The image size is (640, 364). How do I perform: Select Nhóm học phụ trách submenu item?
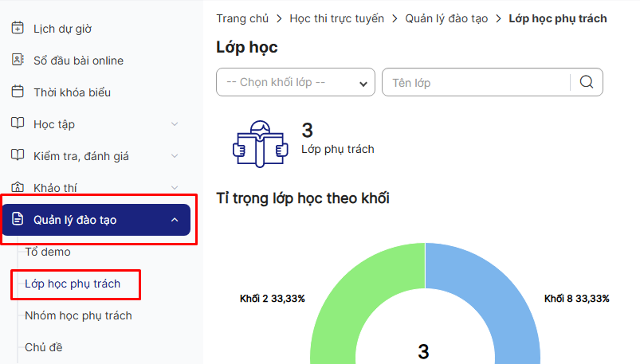(78, 315)
